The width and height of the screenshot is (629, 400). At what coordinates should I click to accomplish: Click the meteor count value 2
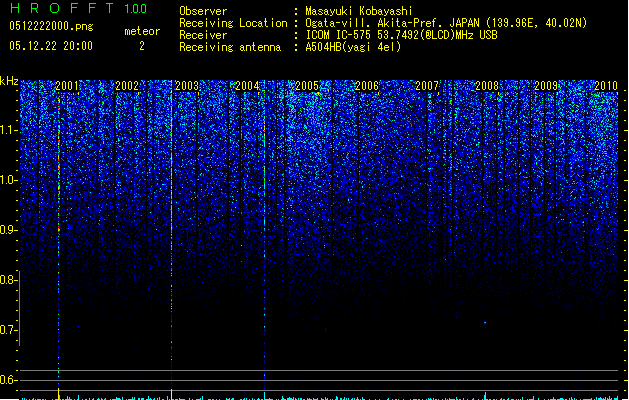pyautogui.click(x=142, y=46)
